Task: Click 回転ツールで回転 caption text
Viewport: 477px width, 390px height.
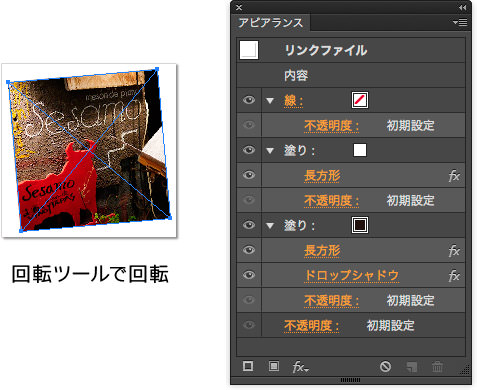Action: click(90, 274)
